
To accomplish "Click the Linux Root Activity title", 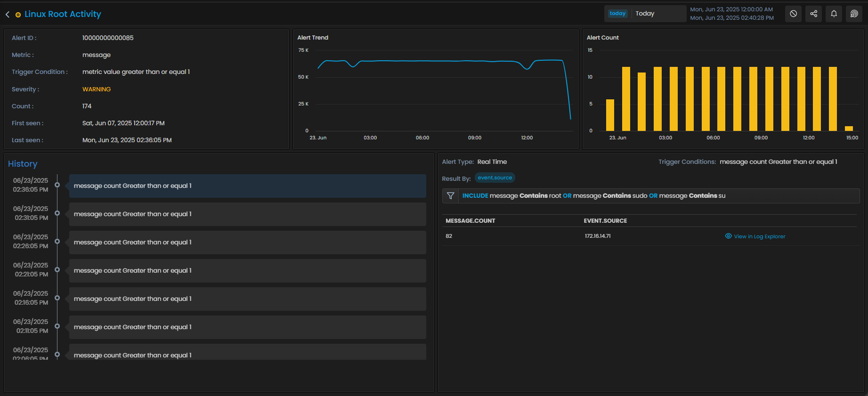I will (63, 14).
